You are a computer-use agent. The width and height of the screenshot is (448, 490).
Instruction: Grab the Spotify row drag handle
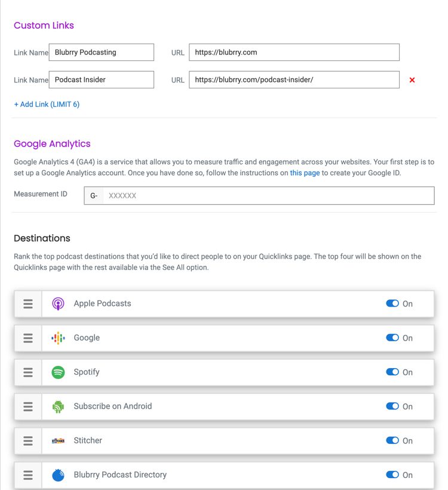28,372
